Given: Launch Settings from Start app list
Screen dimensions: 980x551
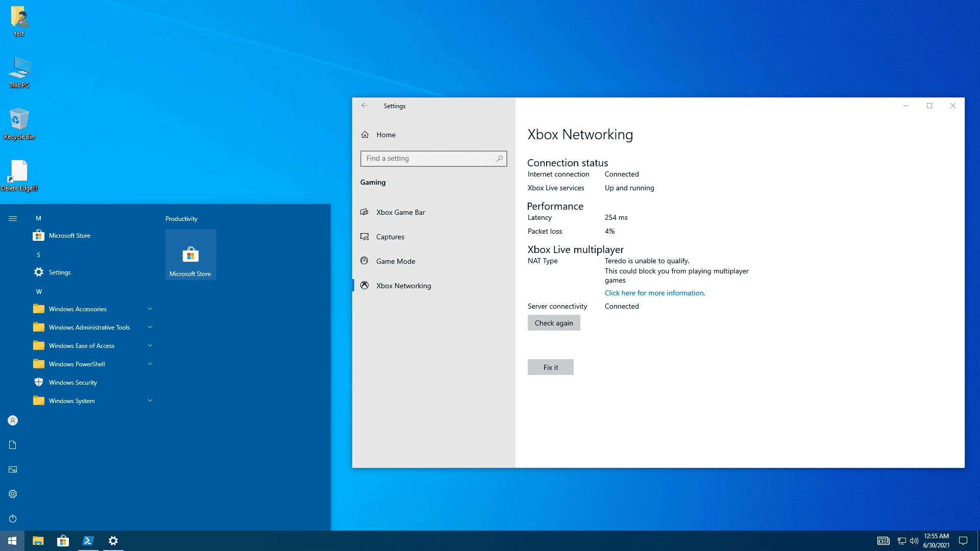Looking at the screenshot, I should pyautogui.click(x=92, y=272).
